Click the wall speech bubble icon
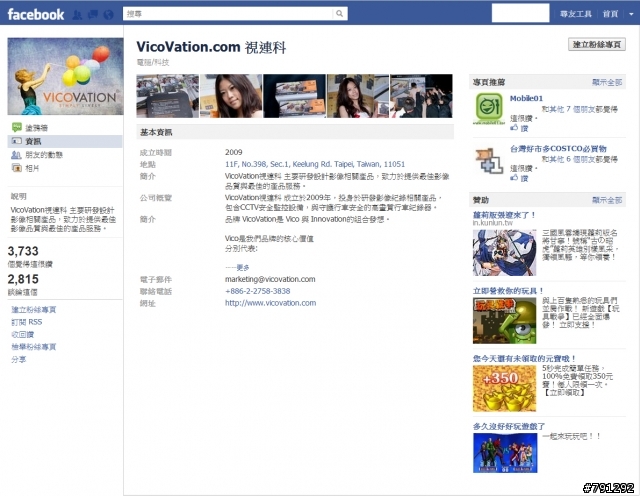 point(17,127)
